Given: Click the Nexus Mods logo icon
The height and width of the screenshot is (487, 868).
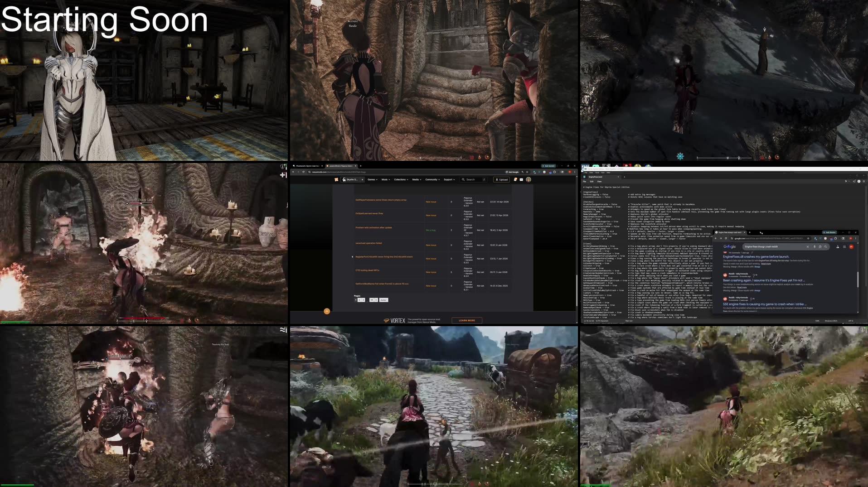Looking at the screenshot, I should [336, 179].
